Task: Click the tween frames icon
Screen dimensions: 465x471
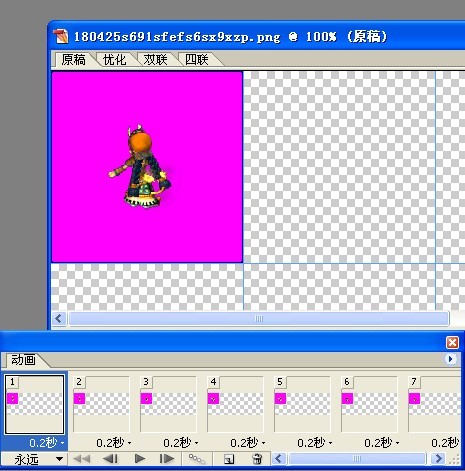Action: (197, 459)
